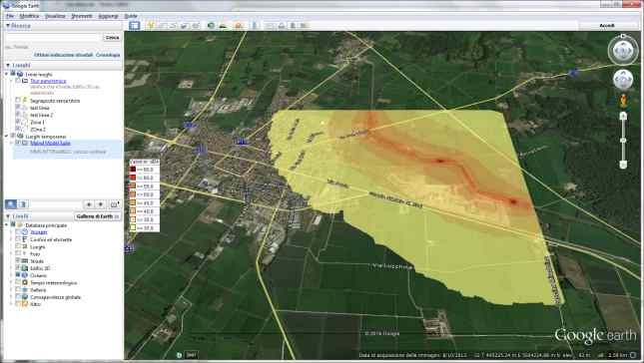This screenshot has height=363, width=644.
Task: Click the Street View pegman icon
Action: coord(623,101)
